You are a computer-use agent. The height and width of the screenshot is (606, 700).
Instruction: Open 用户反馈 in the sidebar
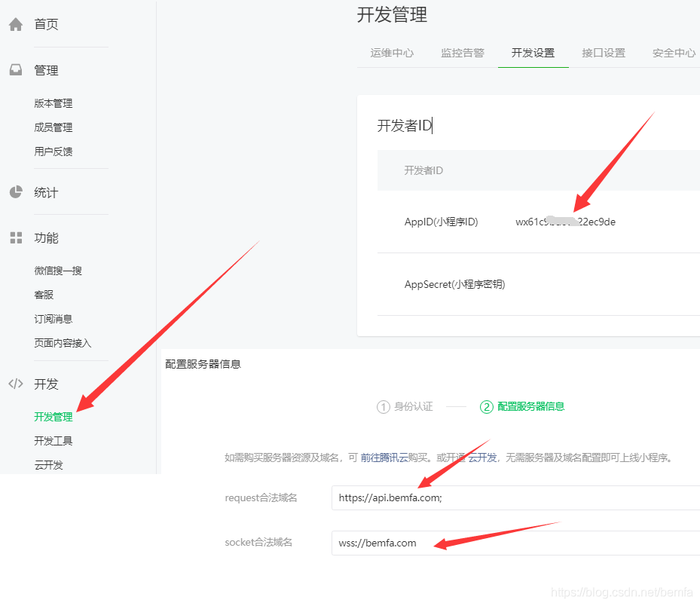coord(53,151)
